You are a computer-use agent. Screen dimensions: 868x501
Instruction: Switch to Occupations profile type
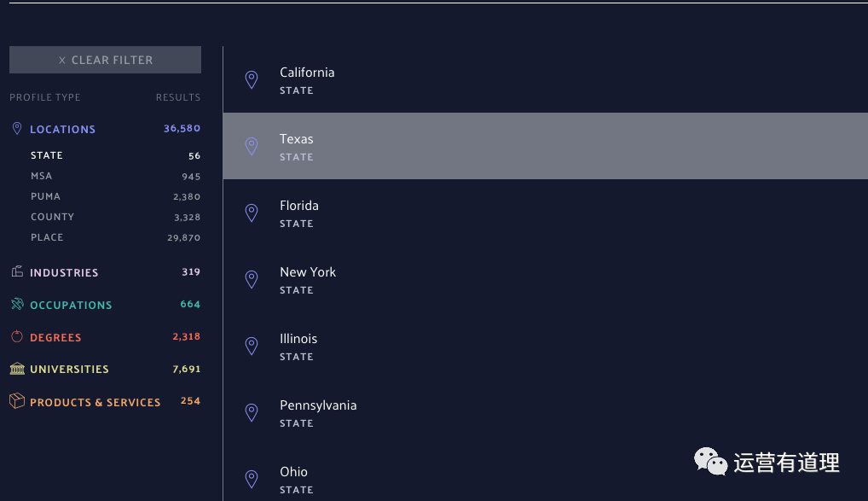coord(105,305)
